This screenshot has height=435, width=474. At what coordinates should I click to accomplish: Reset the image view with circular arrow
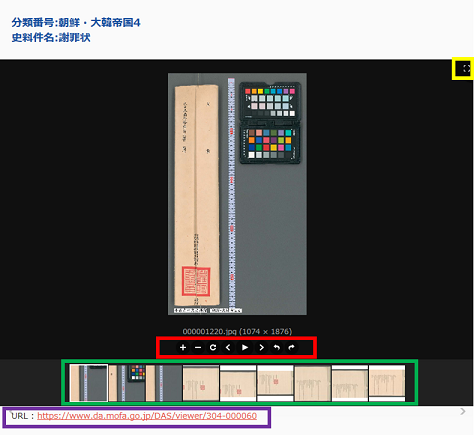coord(213,347)
